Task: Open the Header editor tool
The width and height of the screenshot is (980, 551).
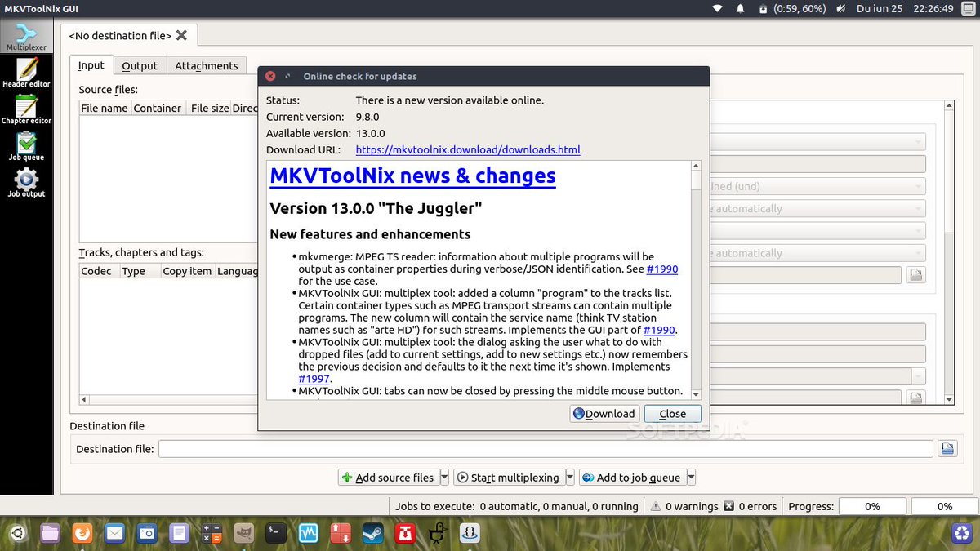Action: (26, 73)
